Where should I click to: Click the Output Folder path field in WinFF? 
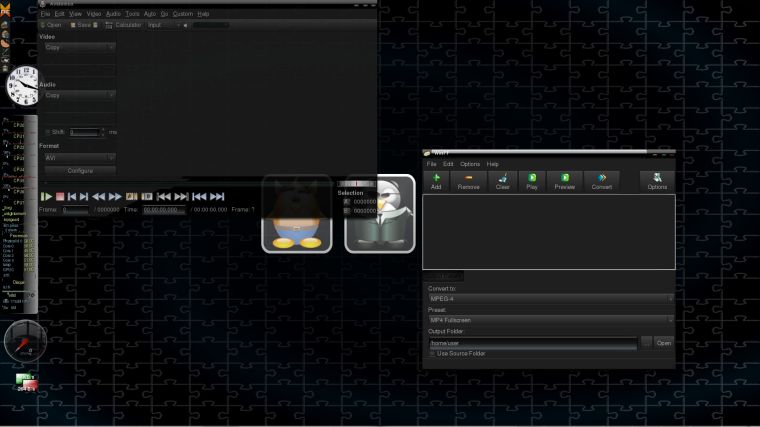[533, 343]
